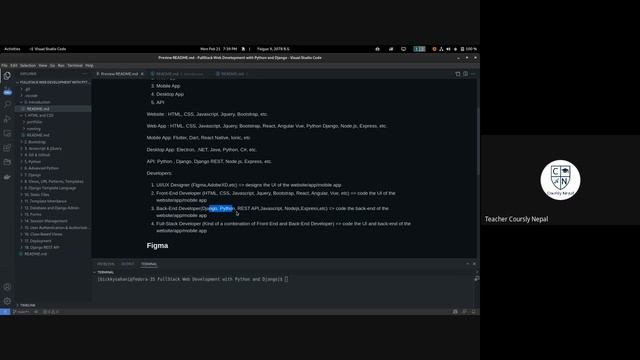640x360 pixels.
Task: Open the Manage gear icon
Action: point(7,301)
